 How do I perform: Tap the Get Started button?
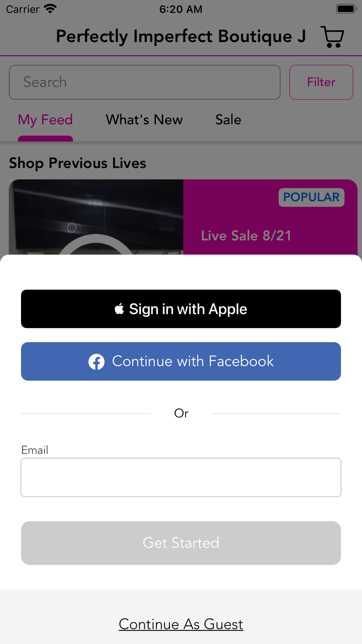181,543
